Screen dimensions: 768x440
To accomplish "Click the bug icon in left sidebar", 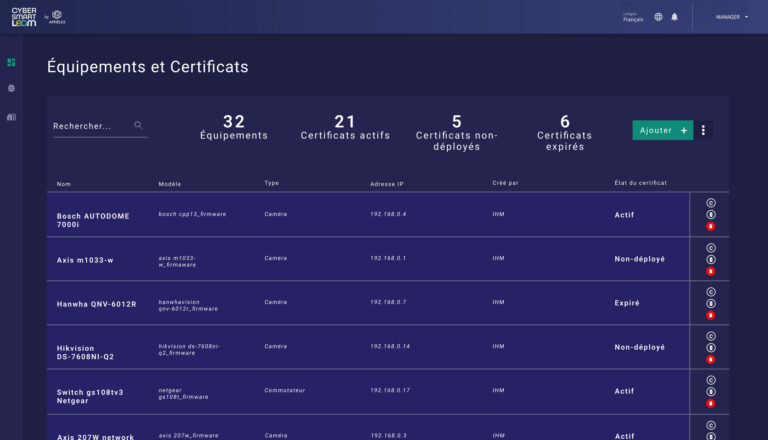I will (11, 88).
